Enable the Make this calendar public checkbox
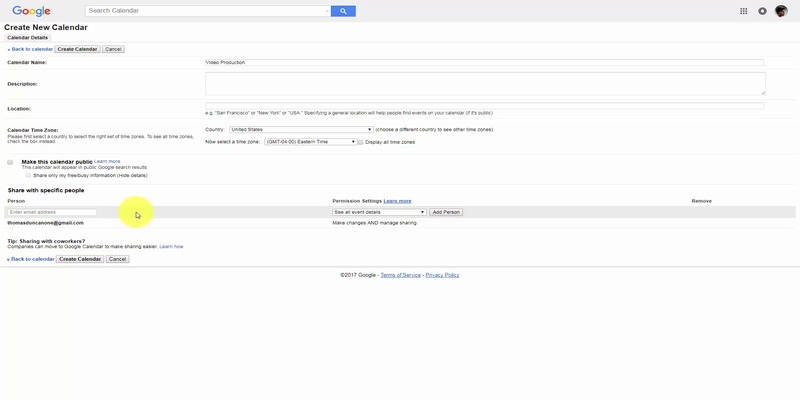The width and height of the screenshot is (800, 400). pos(10,162)
